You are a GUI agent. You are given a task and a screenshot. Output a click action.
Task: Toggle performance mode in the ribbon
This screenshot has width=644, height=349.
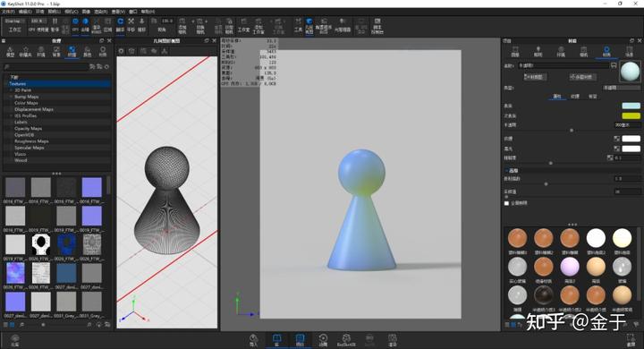(65, 25)
